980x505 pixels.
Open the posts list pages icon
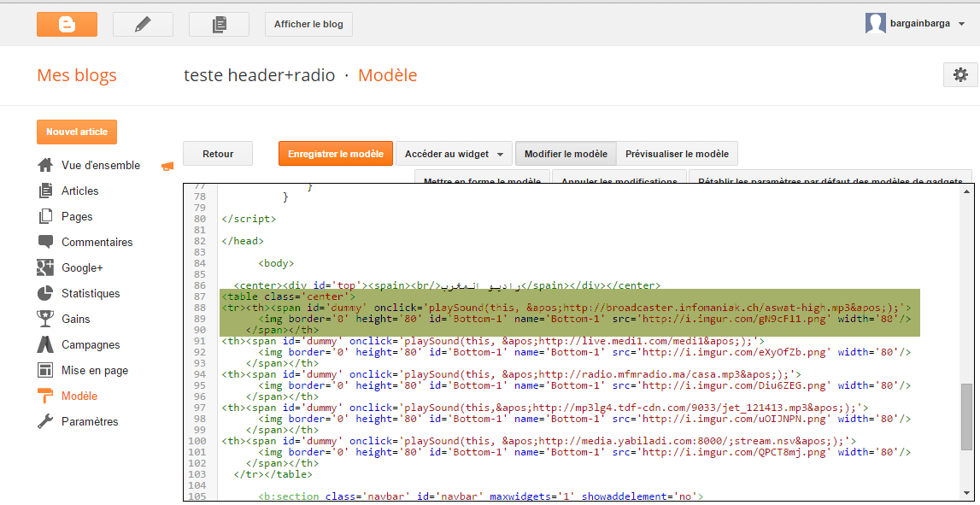tap(220, 25)
